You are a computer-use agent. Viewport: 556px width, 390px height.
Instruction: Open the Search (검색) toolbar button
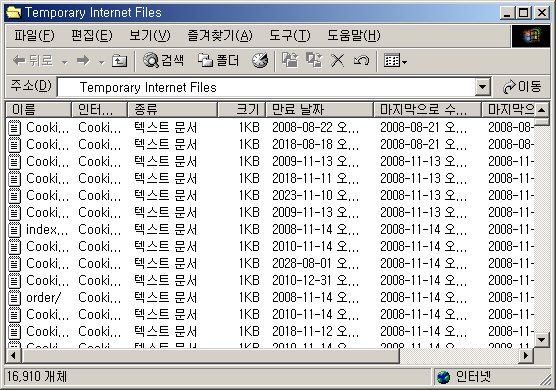(x=164, y=61)
